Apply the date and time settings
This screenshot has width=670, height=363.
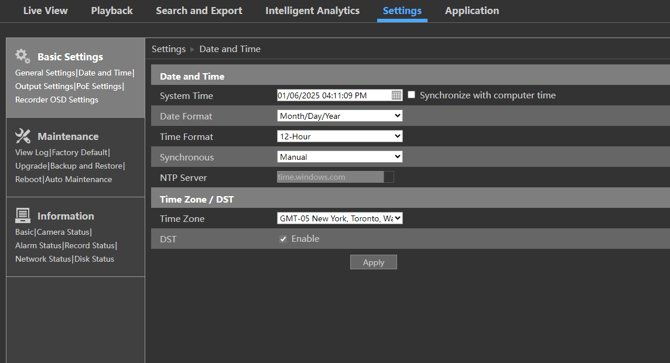coord(373,262)
